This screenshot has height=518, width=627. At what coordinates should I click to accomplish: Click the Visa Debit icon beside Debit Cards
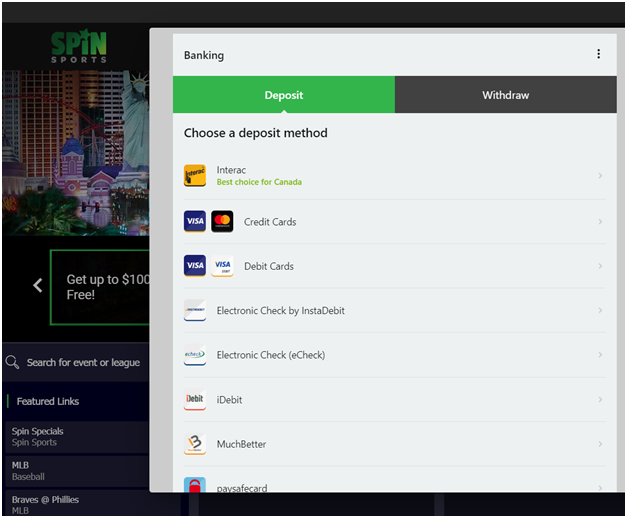pyautogui.click(x=222, y=266)
